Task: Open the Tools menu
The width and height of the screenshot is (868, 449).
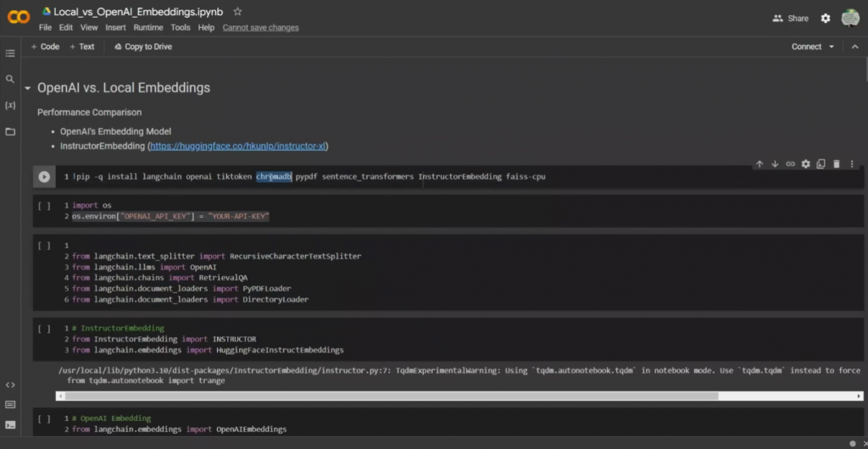Action: coord(181,28)
